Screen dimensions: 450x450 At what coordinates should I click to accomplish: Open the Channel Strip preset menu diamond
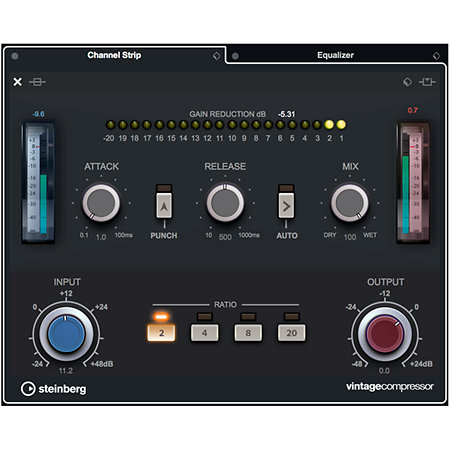pos(216,56)
